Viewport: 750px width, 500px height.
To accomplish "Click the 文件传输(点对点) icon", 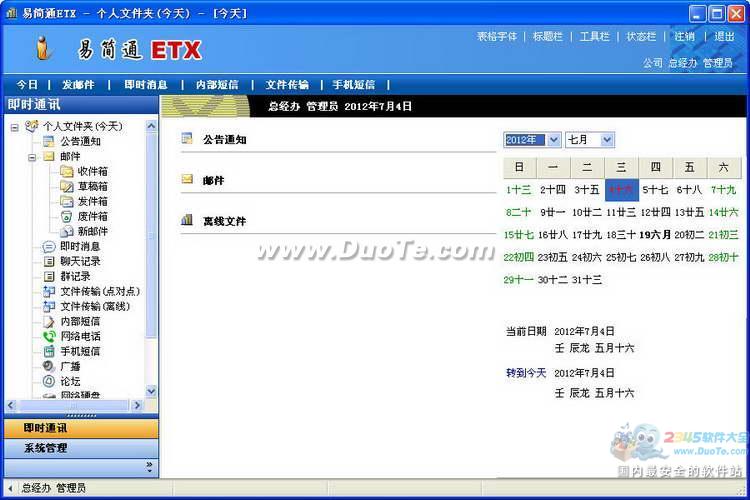I will coord(49,291).
